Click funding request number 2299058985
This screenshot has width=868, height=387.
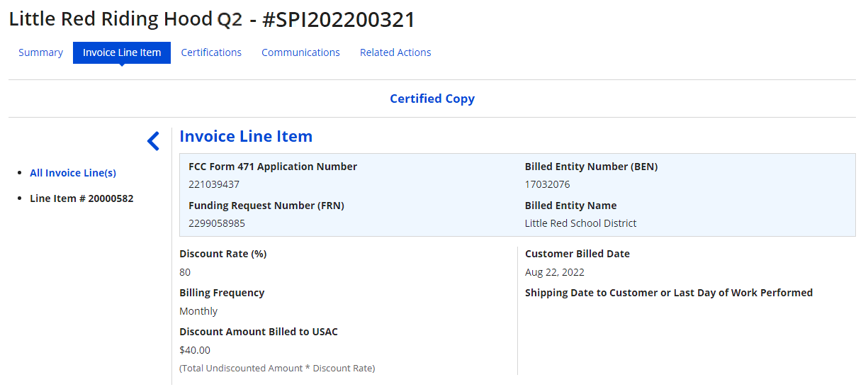[217, 223]
